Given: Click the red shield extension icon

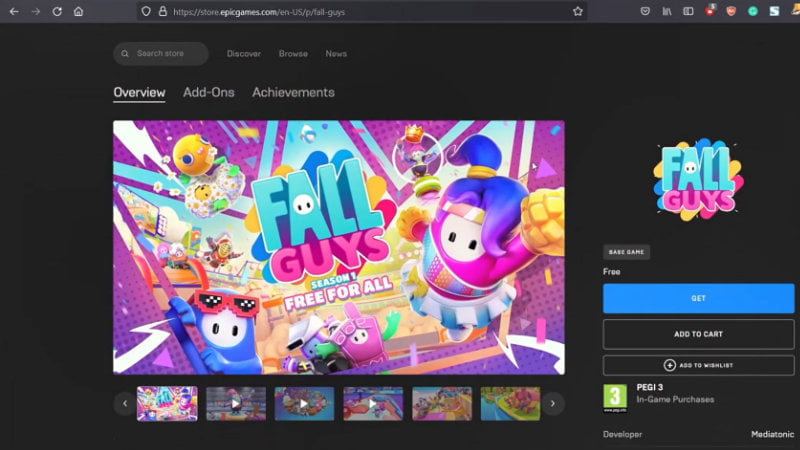Looking at the screenshot, I should [x=731, y=11].
